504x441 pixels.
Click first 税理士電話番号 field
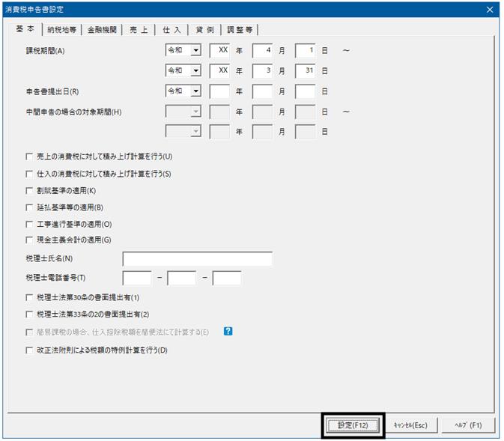(137, 278)
